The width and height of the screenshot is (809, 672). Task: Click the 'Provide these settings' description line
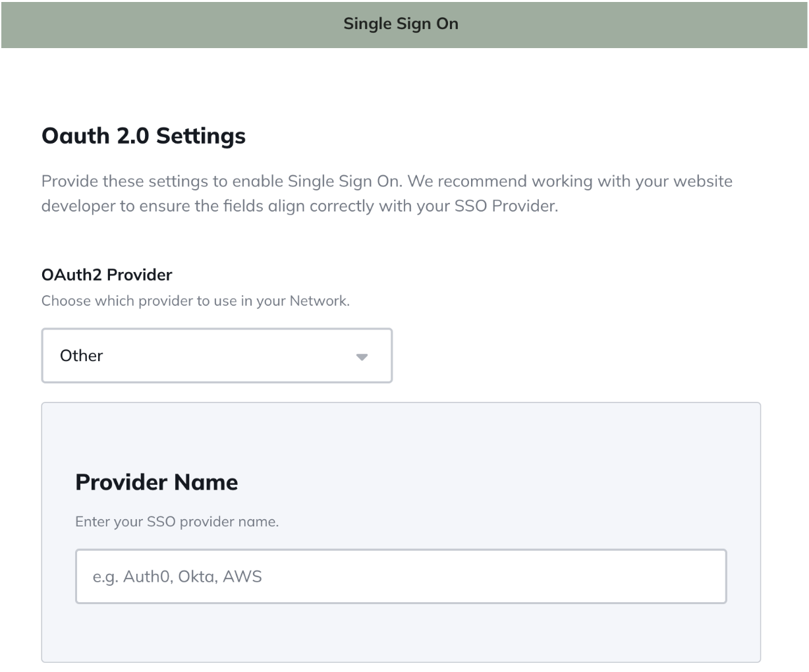click(x=387, y=181)
